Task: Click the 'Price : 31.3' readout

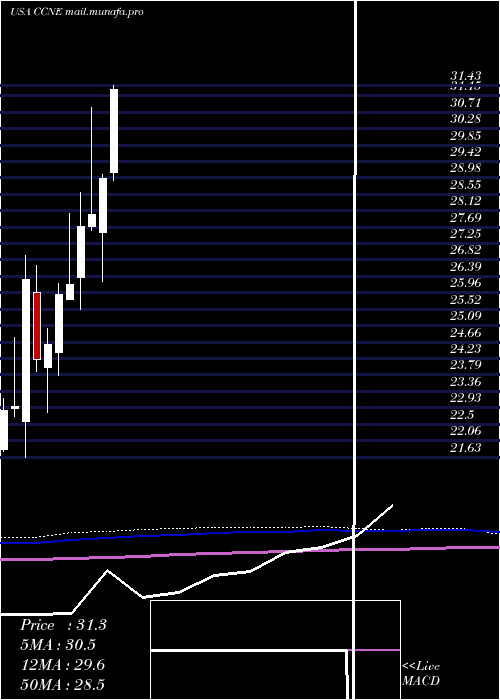Action: [63, 625]
